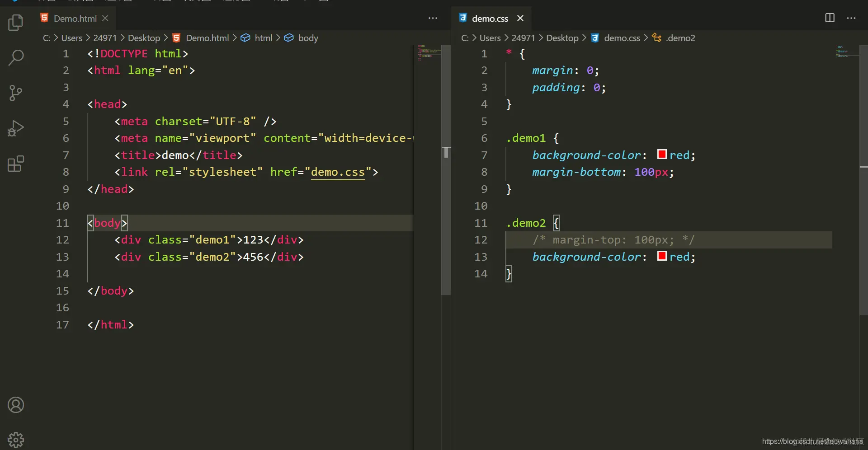Open more actions in right editor group
Screen dimensions: 868x450
tap(851, 18)
